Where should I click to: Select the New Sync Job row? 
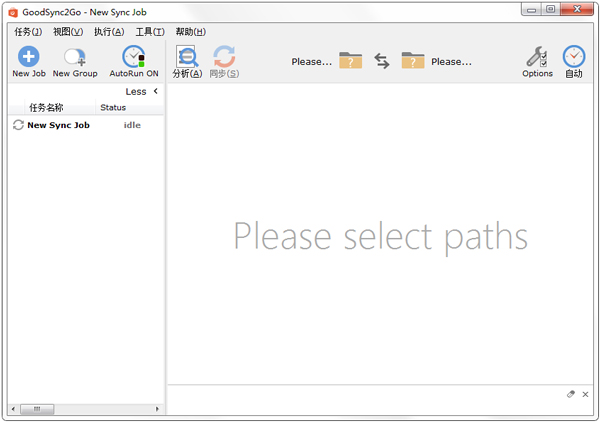click(x=86, y=125)
